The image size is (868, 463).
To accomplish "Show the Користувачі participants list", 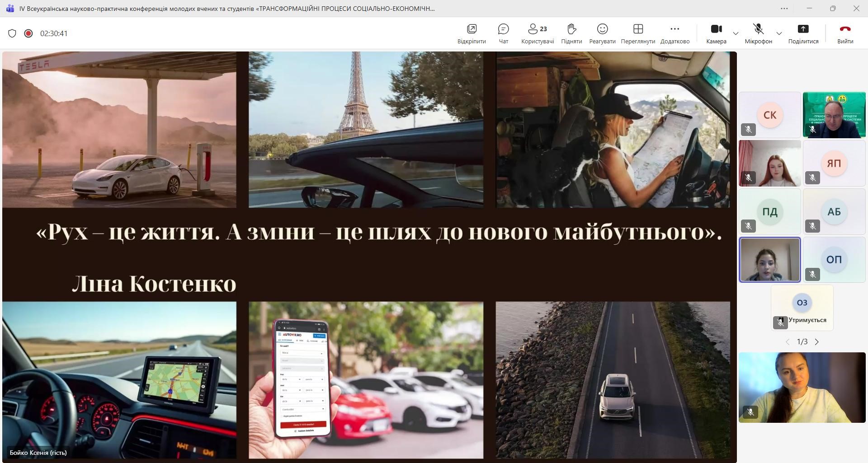I will pyautogui.click(x=537, y=33).
